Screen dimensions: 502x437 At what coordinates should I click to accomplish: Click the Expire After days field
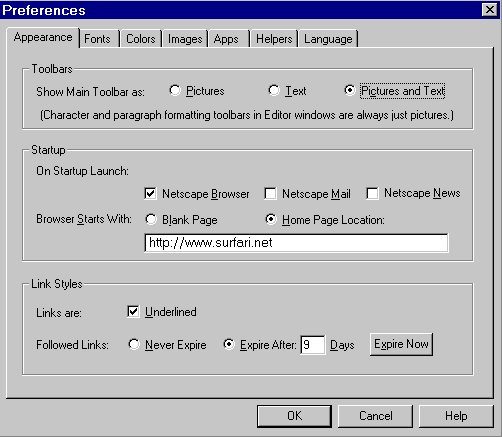coord(312,345)
